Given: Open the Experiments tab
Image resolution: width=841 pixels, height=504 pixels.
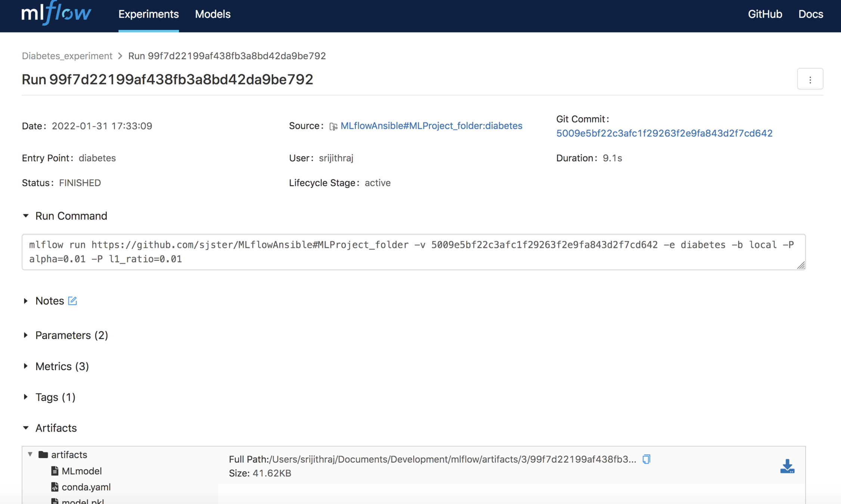Looking at the screenshot, I should pos(148,14).
